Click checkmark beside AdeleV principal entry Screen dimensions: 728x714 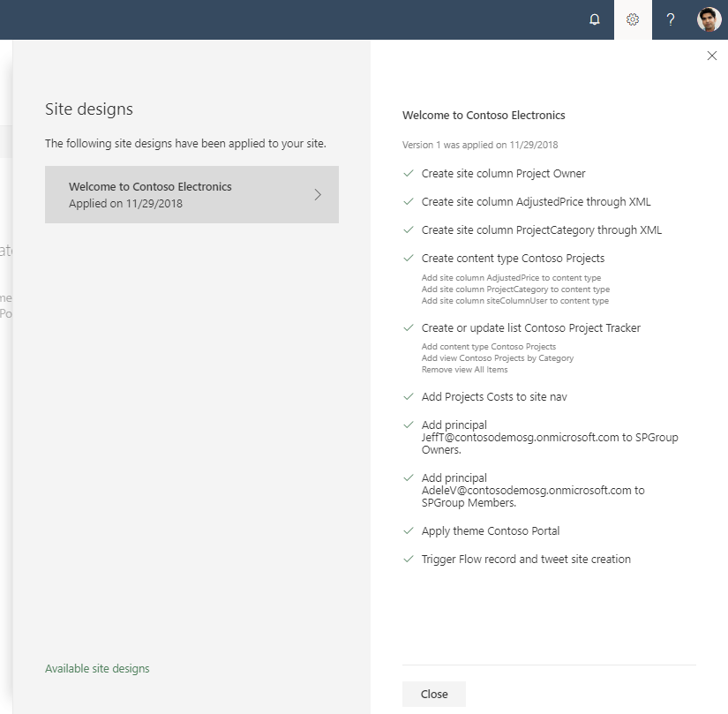[x=409, y=478]
